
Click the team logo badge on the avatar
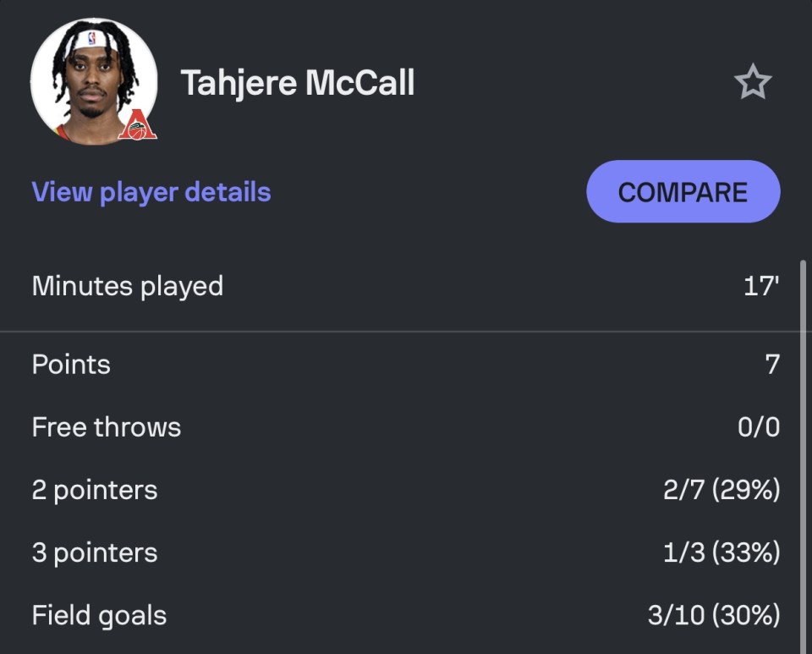[x=137, y=124]
